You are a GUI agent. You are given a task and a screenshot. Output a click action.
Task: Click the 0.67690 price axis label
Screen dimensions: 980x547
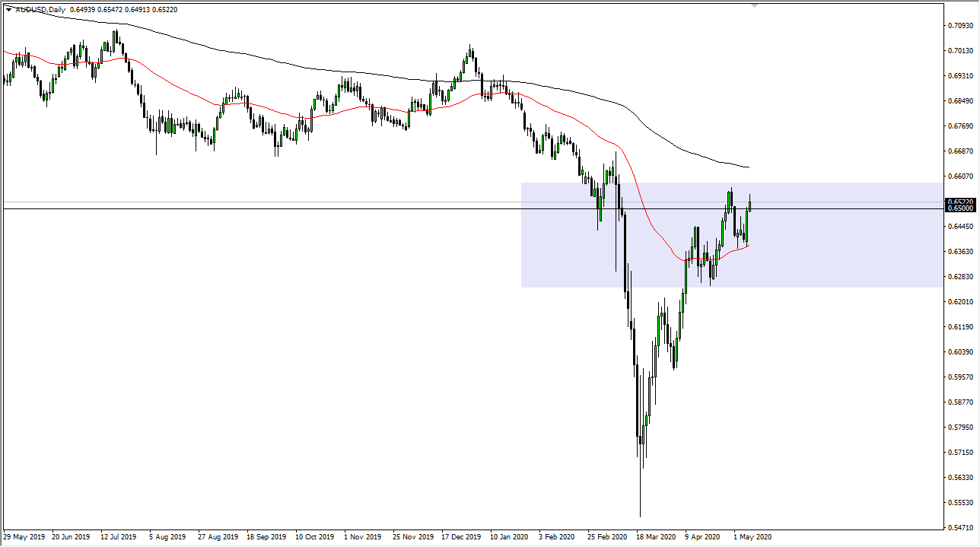click(x=959, y=126)
